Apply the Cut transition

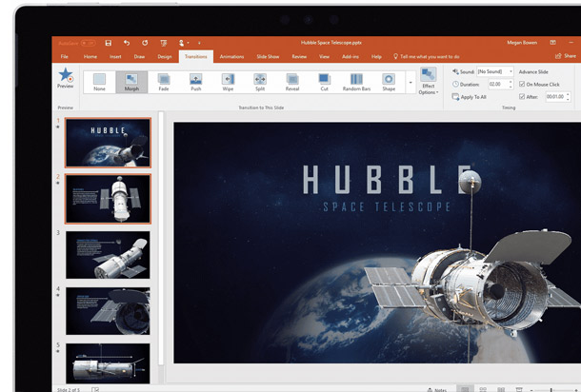[324, 82]
